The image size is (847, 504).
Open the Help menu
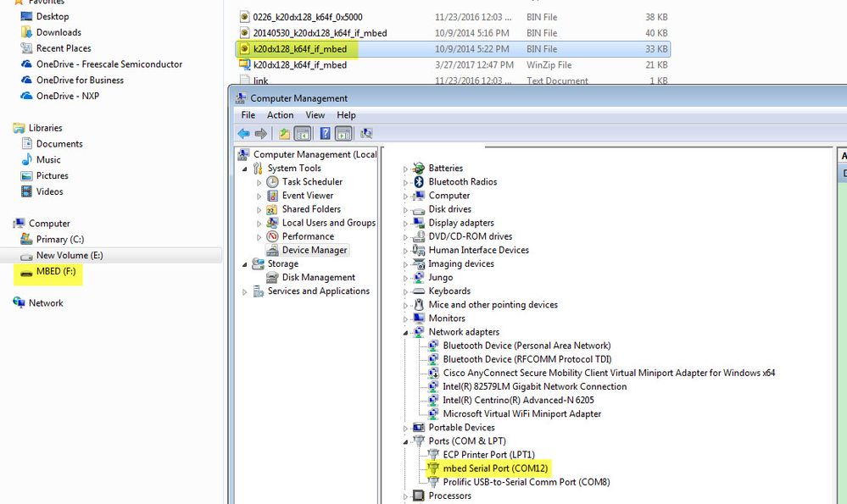point(346,115)
